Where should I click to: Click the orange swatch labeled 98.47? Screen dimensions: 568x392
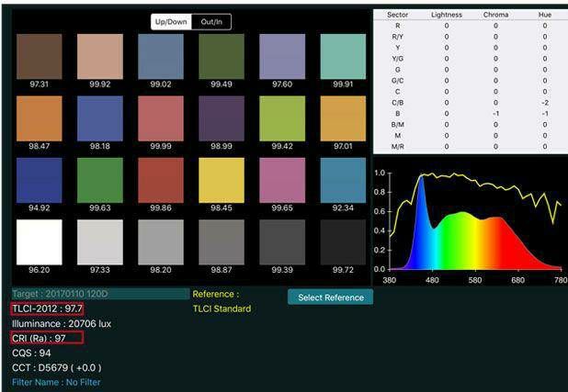point(40,118)
